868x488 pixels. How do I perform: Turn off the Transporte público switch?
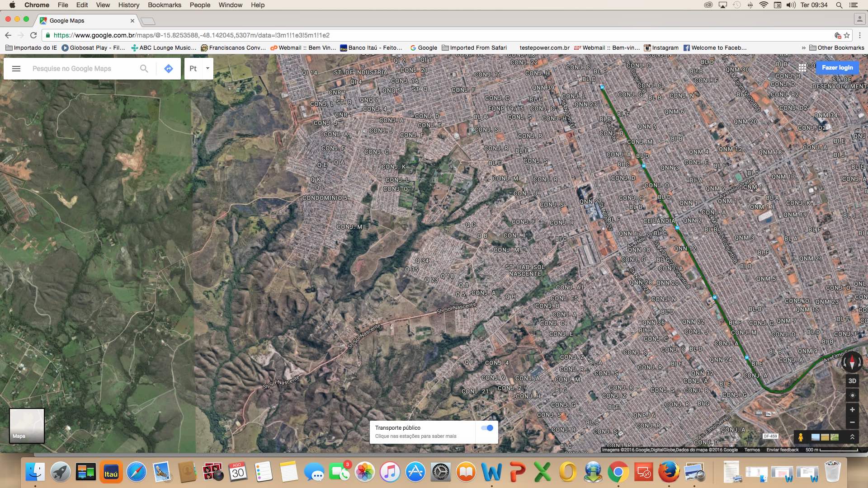tap(487, 428)
